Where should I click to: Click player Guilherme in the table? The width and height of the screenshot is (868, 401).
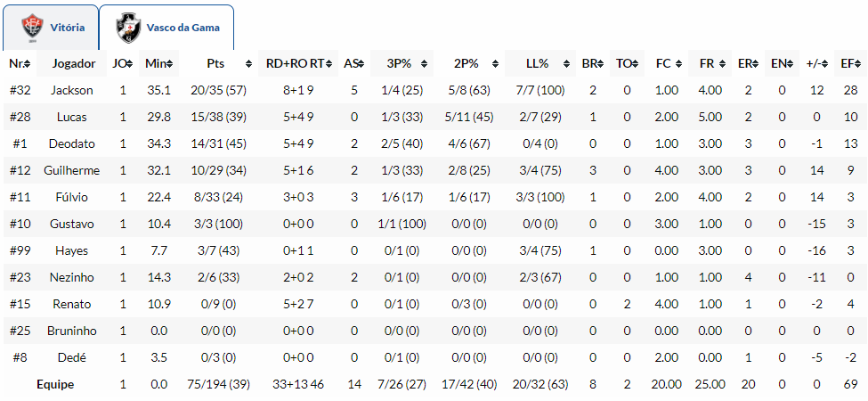pyautogui.click(x=72, y=170)
